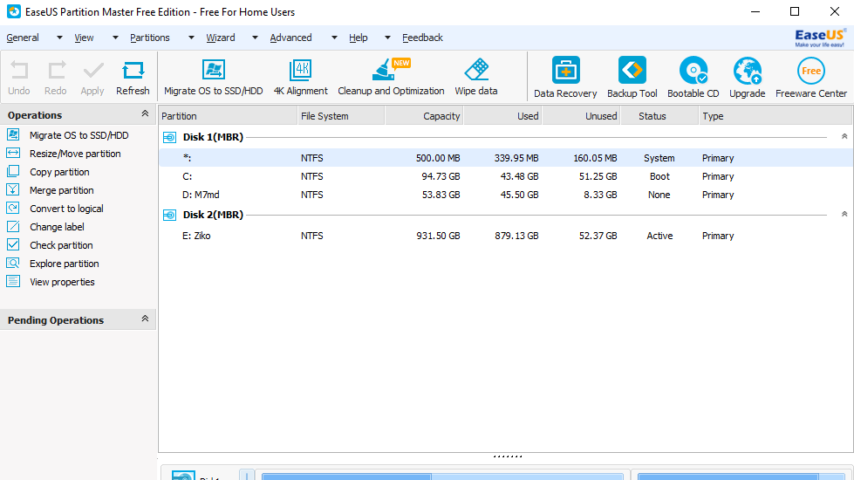Open the Backup Tool
This screenshot has width=854, height=480.
632,78
